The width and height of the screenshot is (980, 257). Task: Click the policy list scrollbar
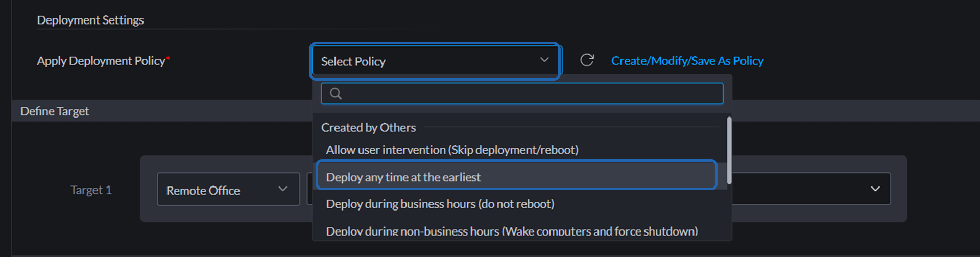(x=729, y=151)
